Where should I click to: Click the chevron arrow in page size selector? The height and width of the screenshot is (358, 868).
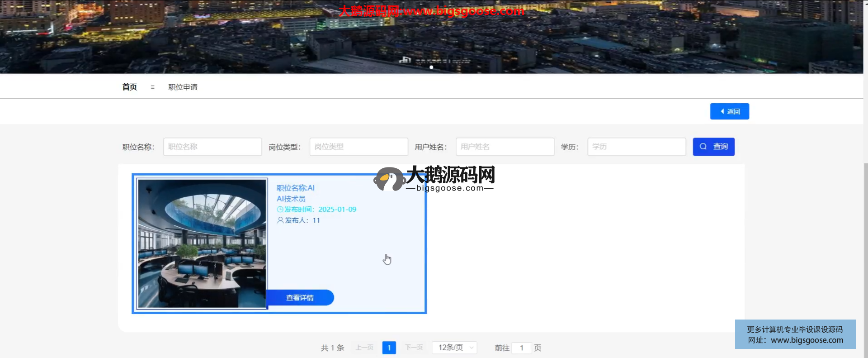472,348
